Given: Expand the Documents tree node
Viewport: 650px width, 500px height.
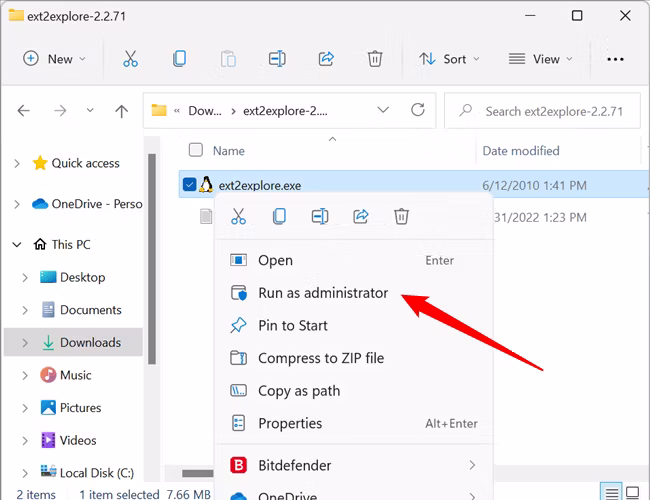Looking at the screenshot, I should [x=25, y=310].
